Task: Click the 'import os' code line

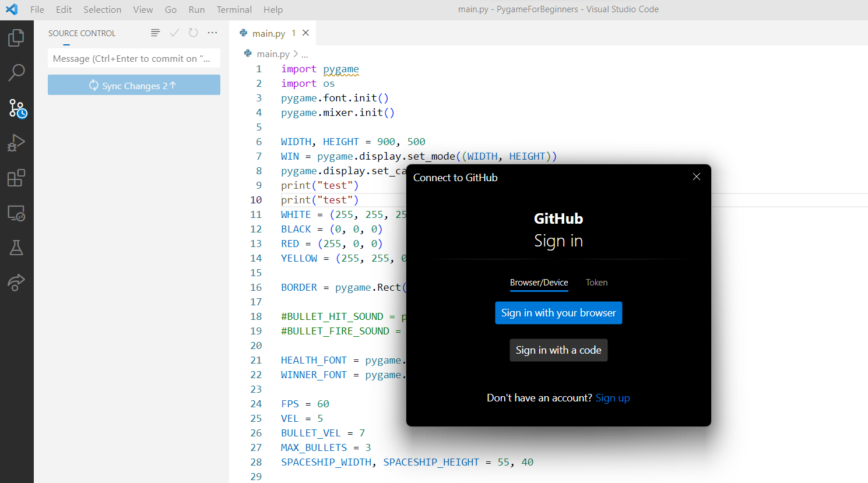Action: click(x=308, y=83)
